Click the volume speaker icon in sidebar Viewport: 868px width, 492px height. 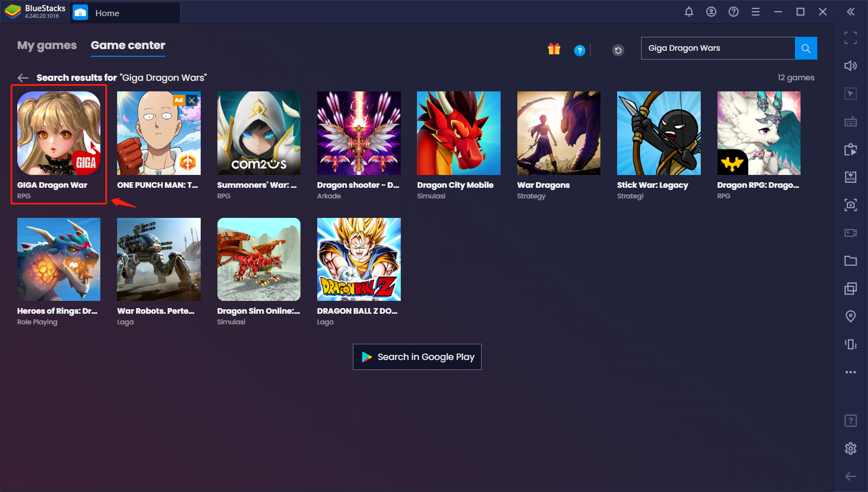click(x=851, y=66)
